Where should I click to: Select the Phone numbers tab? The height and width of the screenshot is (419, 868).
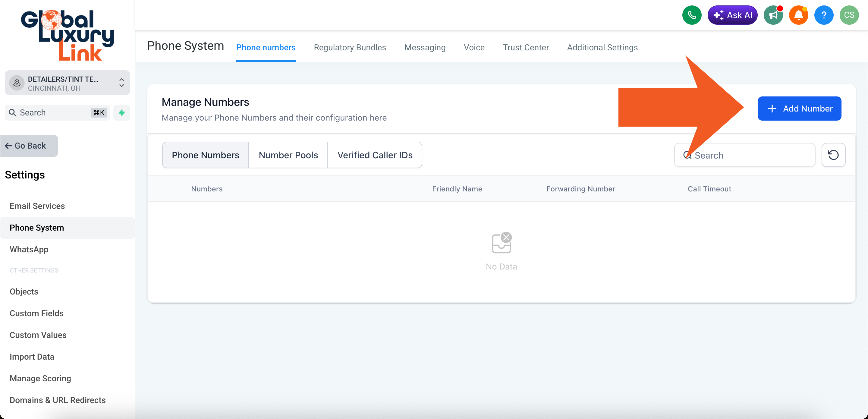pos(266,48)
